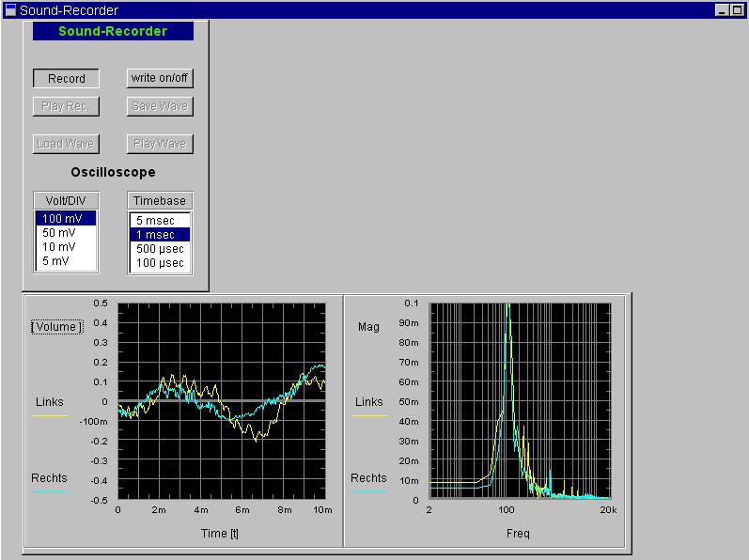Maximize the Sound-Recorder window
Viewport: 749px width, 560px height.
pyautogui.click(x=737, y=10)
